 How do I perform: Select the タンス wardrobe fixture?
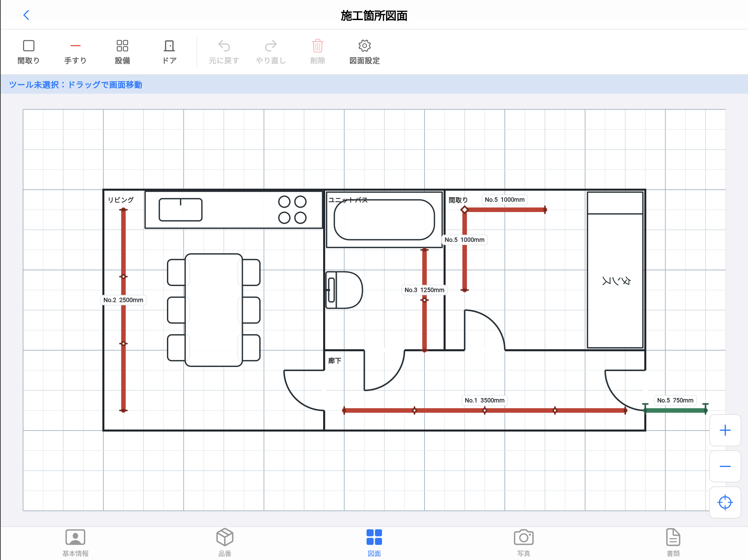(x=615, y=270)
